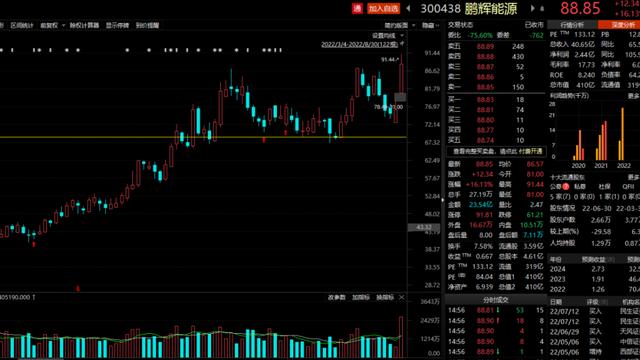640x360 pixels.
Task: Toggle 显示停牌 display option
Action: [117, 25]
